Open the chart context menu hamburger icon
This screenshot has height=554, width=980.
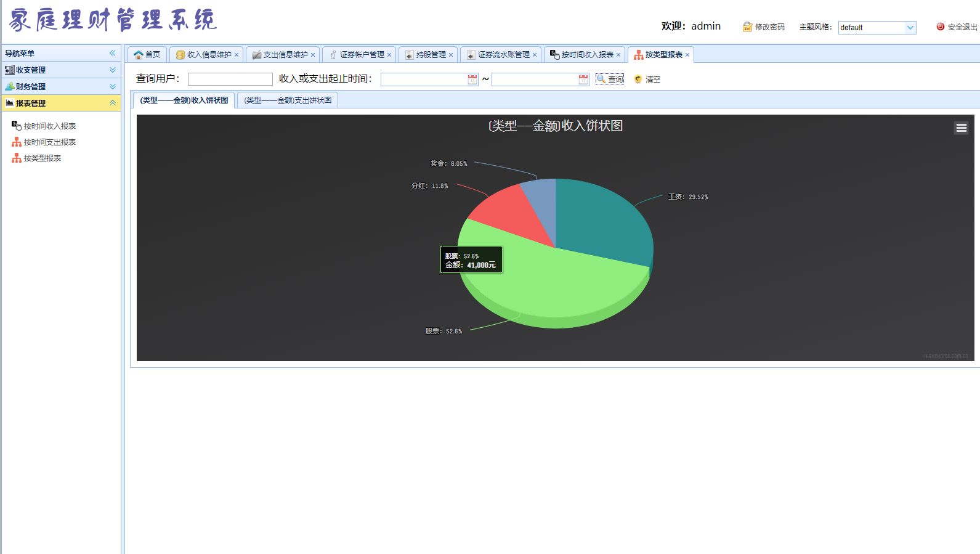click(x=961, y=128)
